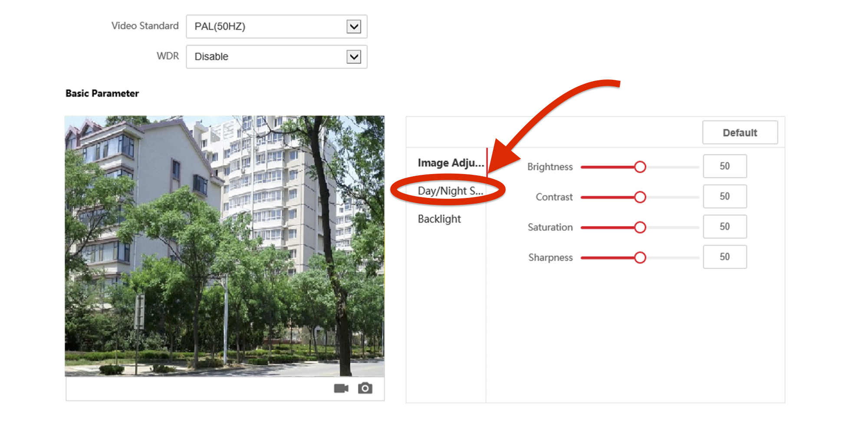This screenshot has width=868, height=434.
Task: Click the video record camcorder icon
Action: [341, 388]
